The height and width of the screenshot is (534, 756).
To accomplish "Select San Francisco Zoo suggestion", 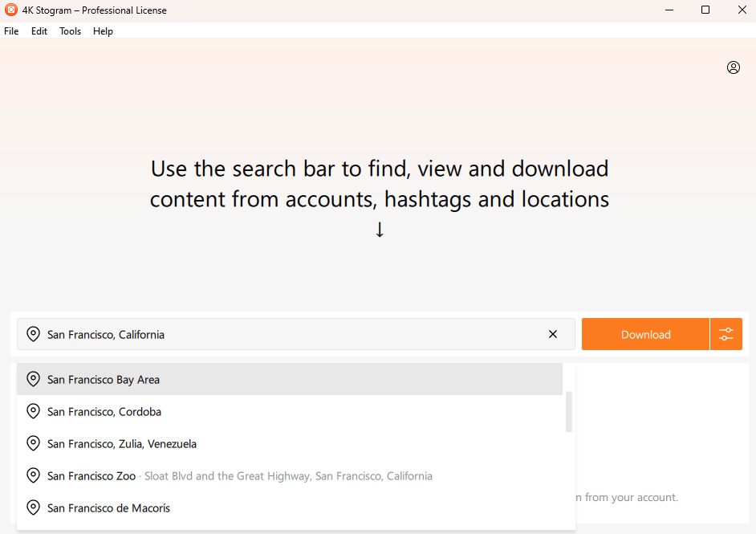I will (289, 475).
